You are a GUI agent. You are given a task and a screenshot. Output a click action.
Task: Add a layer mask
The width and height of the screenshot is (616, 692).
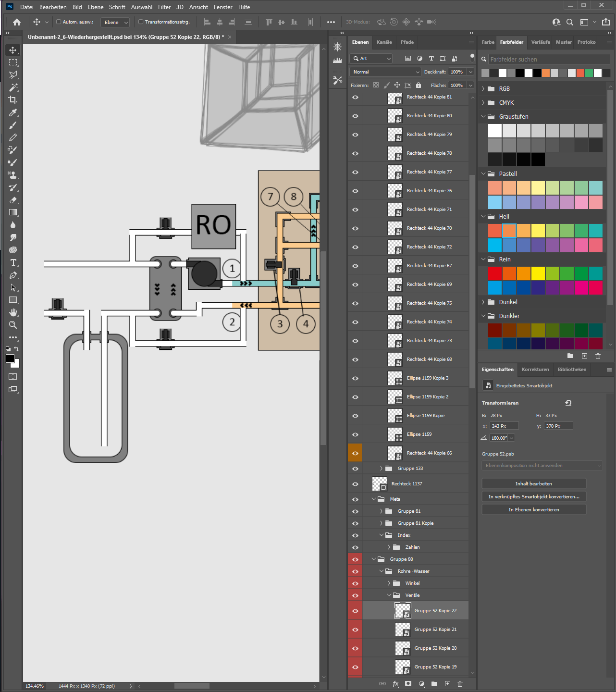point(408,684)
